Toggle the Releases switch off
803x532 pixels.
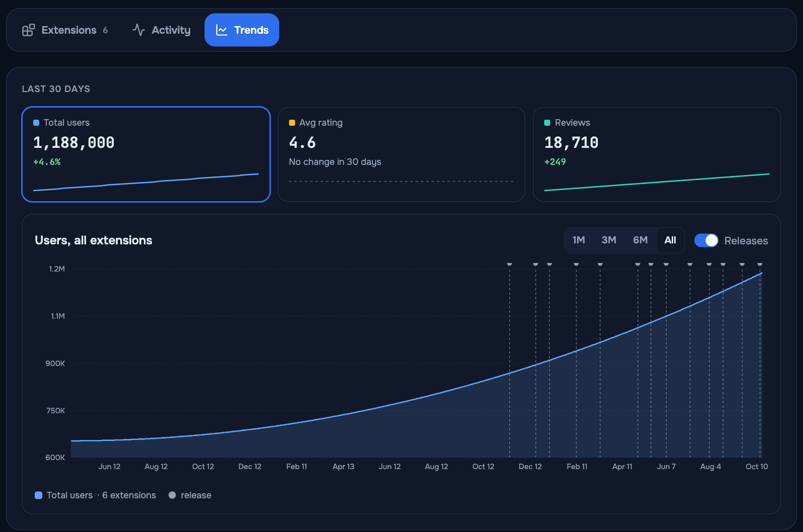706,240
